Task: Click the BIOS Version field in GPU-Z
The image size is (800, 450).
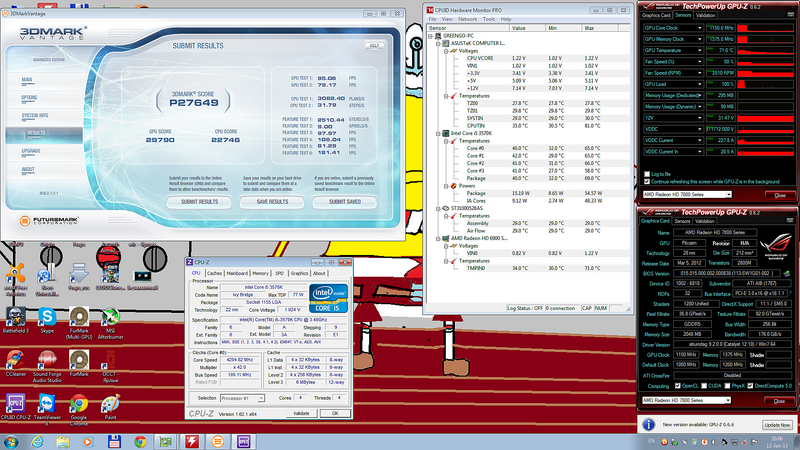Action: coord(727,273)
